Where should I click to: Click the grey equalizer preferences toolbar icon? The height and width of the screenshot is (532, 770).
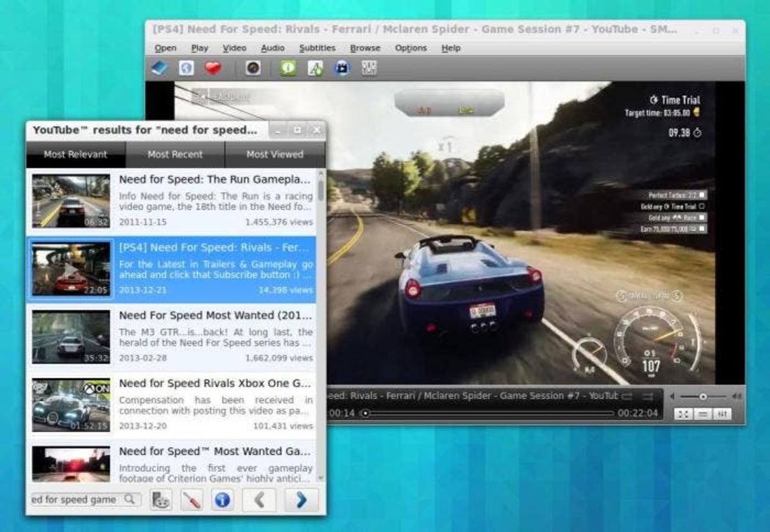coord(369,67)
